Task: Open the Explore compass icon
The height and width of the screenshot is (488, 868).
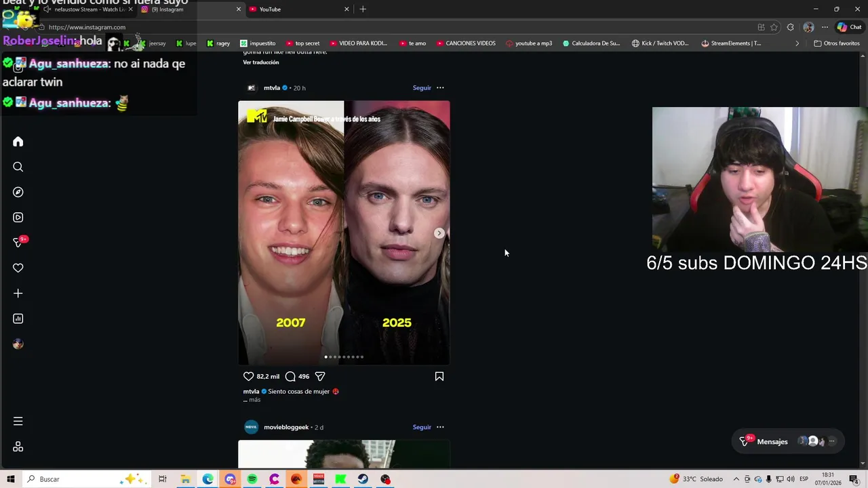Action: 18,192
